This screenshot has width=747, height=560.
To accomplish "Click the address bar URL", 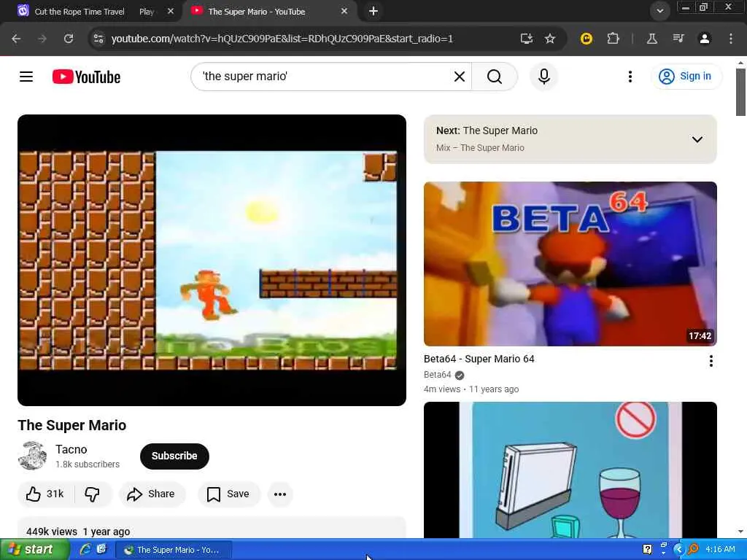I will (282, 39).
